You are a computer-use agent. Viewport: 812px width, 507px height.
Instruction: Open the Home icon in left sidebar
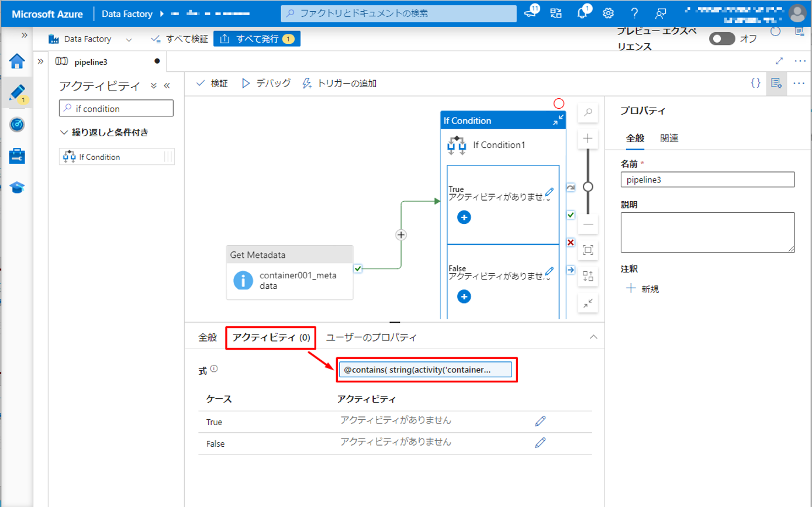point(17,61)
